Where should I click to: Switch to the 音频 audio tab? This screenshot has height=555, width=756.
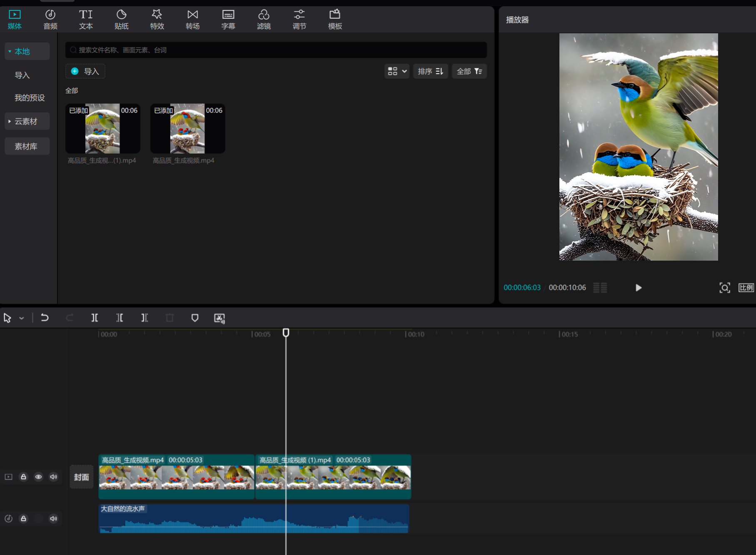(50, 20)
